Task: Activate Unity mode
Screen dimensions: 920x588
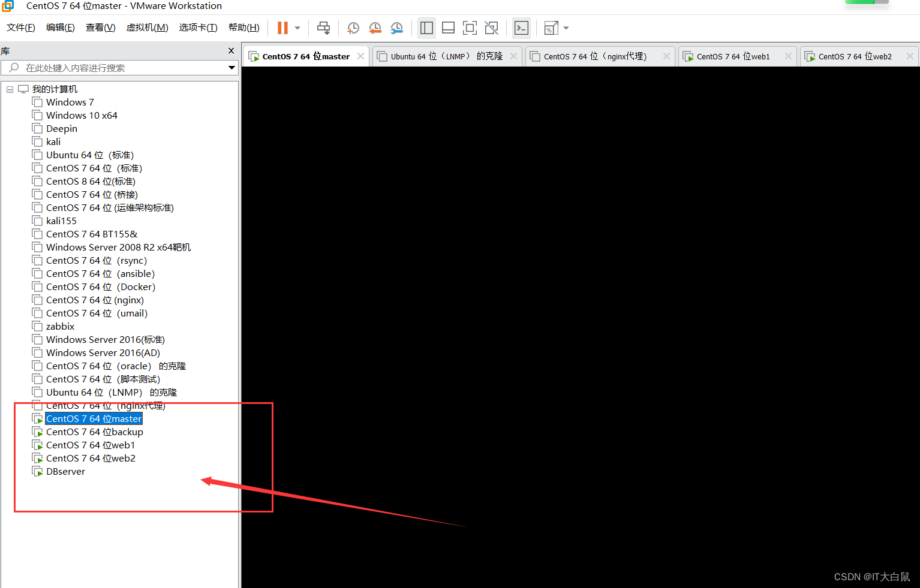Action: (x=491, y=28)
